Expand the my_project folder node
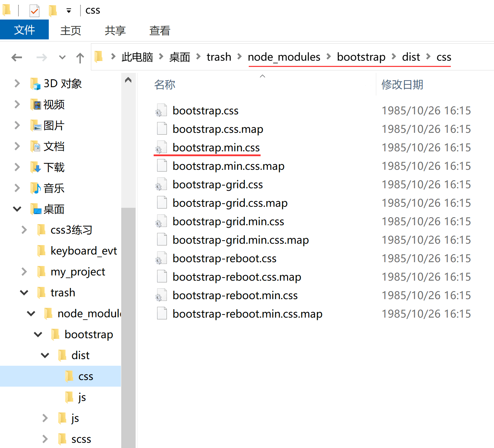 point(24,272)
